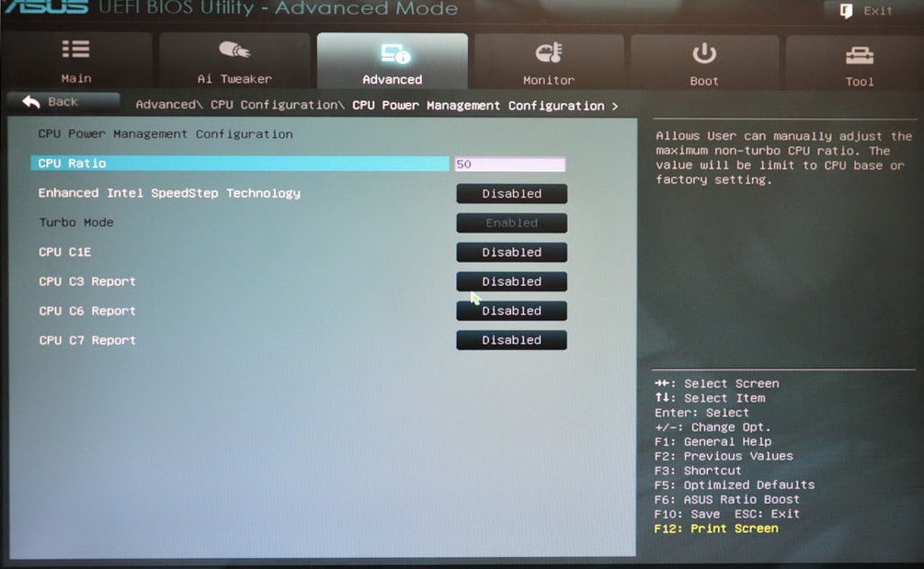Click the Back button label
The image size is (924, 569).
[x=63, y=101]
